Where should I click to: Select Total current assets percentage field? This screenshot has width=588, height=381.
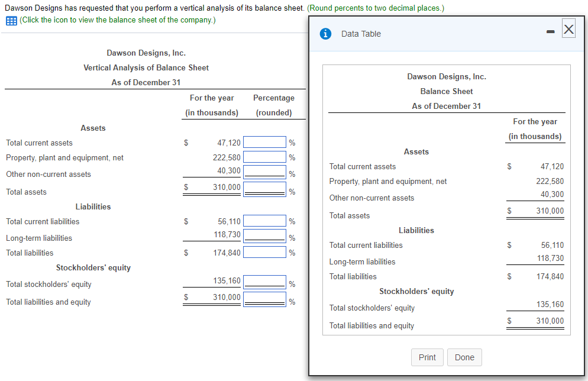click(264, 142)
